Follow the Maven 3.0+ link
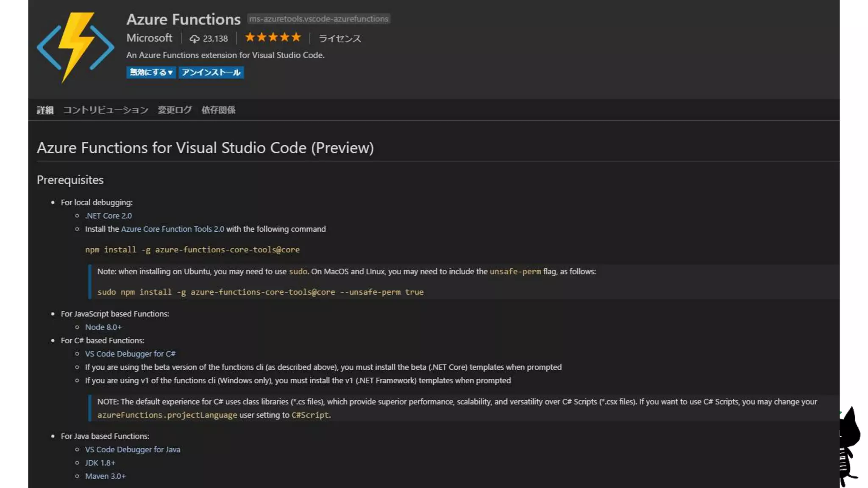Image resolution: width=868 pixels, height=488 pixels. [105, 476]
